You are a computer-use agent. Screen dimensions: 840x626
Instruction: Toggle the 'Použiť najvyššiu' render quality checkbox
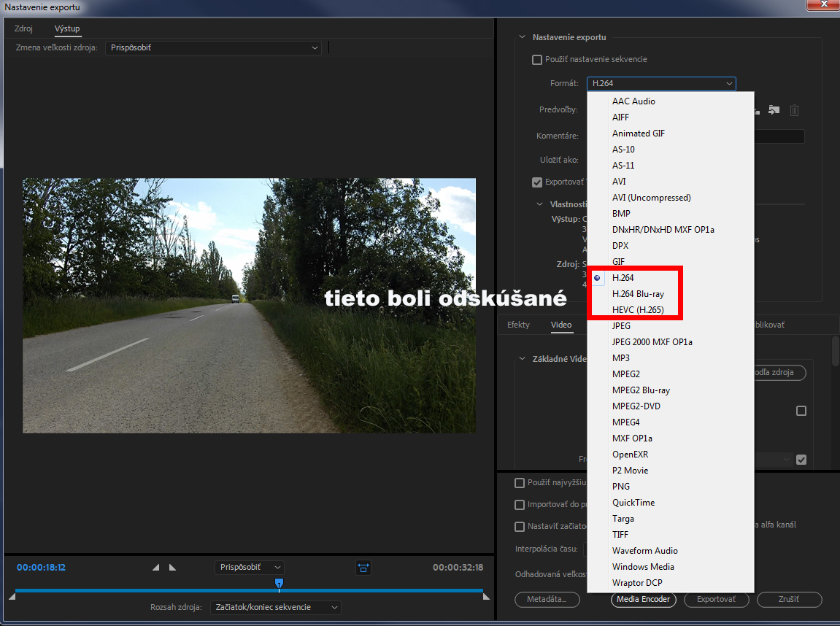520,483
